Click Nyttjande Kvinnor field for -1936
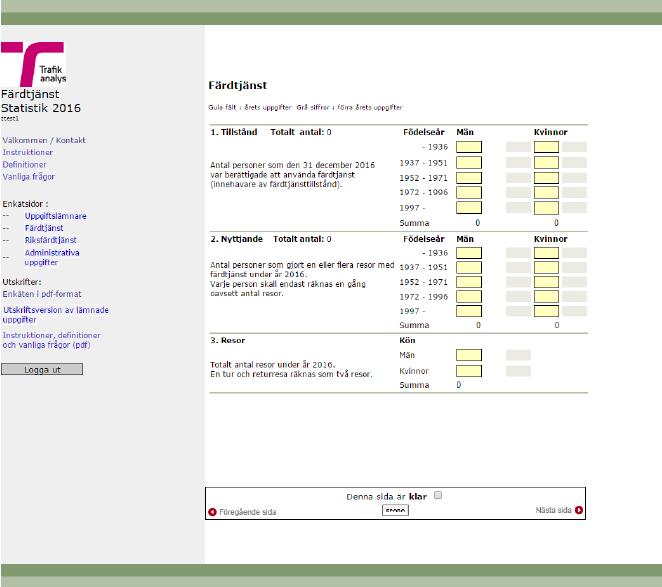This screenshot has width=662, height=587. [546, 253]
